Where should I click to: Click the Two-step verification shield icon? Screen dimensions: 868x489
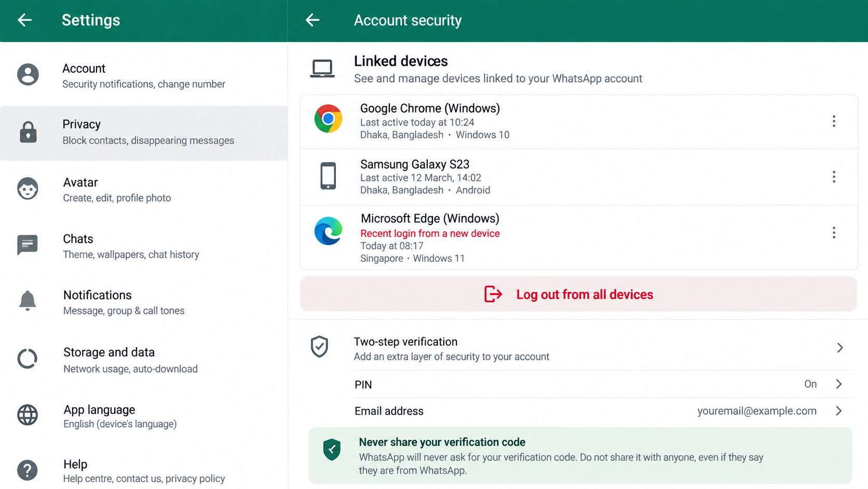[319, 347]
